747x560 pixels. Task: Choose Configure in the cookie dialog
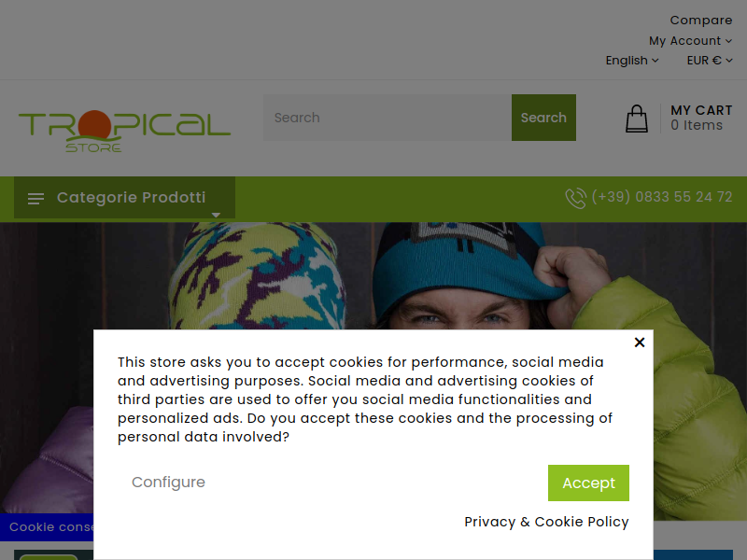168,483
